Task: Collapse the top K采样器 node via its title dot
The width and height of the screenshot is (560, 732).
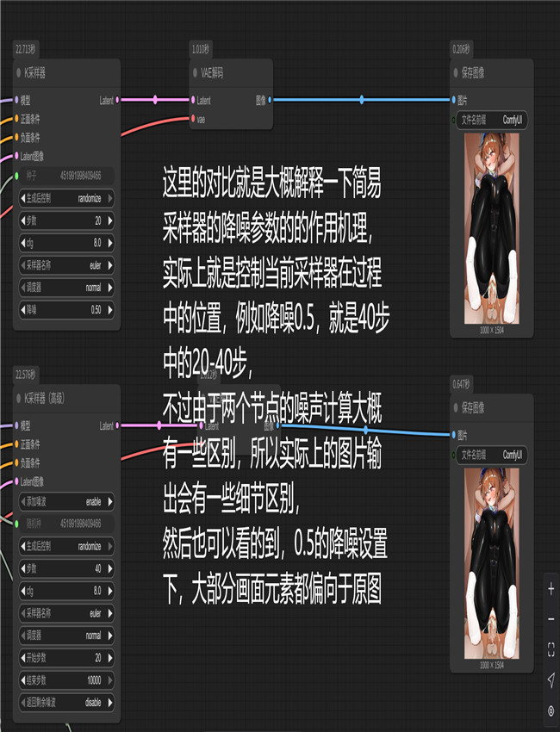Action: [18, 73]
